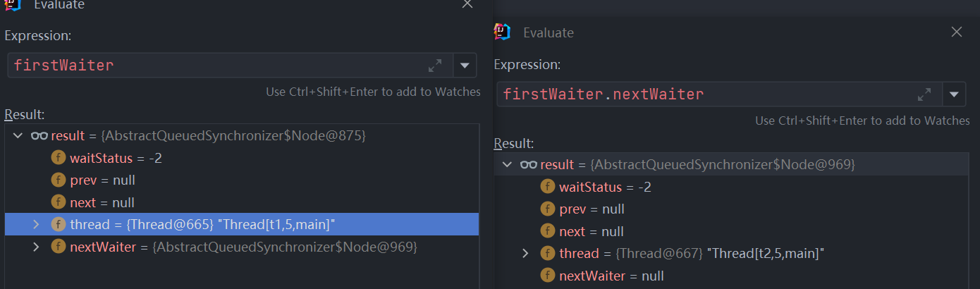980x289 pixels.
Task: Click the expand icon in firstWaiter expression field
Action: [435, 66]
